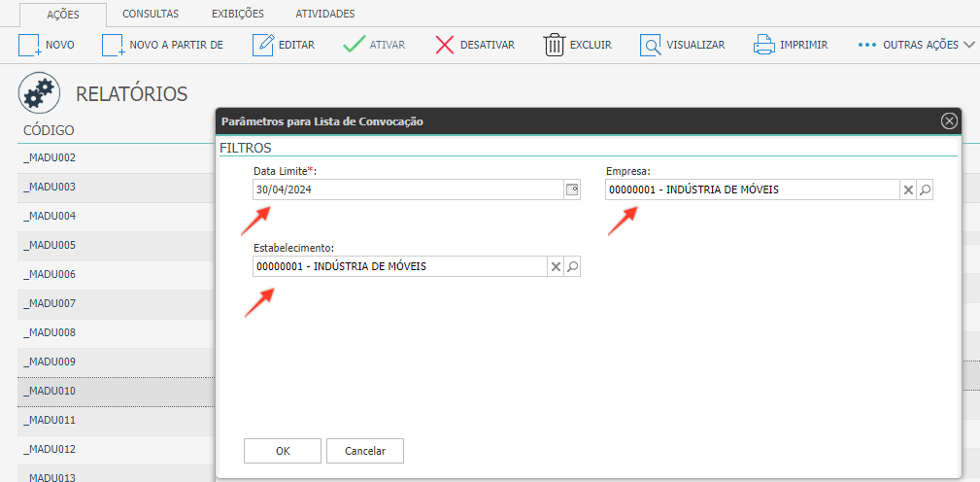Open calendar picker in Data Limite
This screenshot has width=980, height=482.
pyautogui.click(x=572, y=189)
